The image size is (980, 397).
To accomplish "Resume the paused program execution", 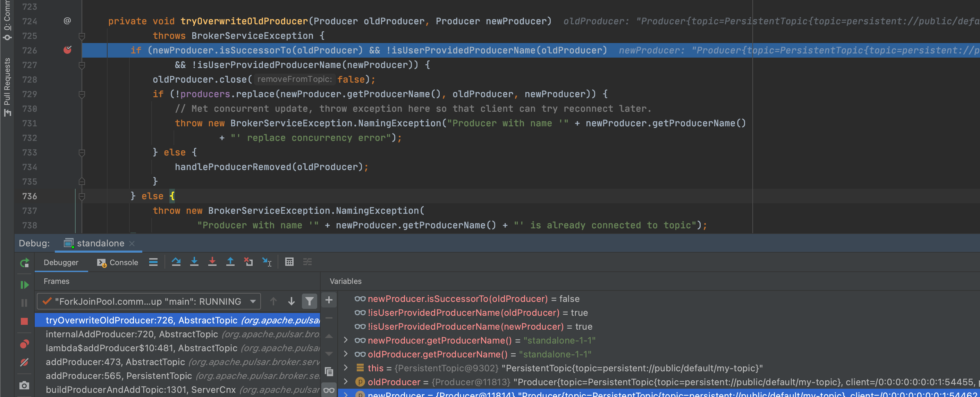I will 24,285.
